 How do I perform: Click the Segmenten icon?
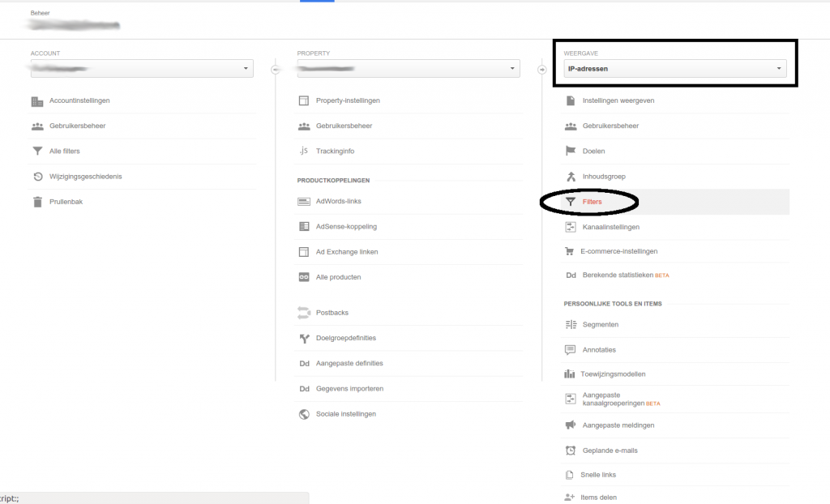tap(571, 325)
